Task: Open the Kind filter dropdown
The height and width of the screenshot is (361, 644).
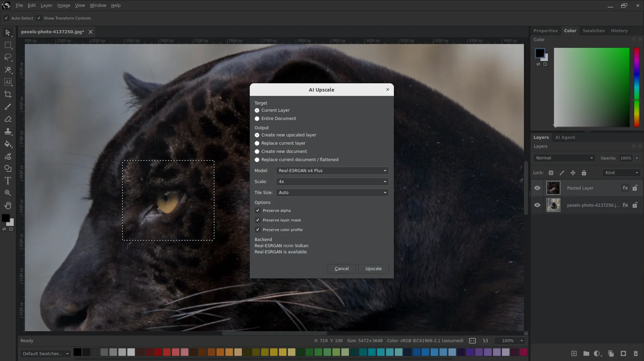Action: tap(621, 173)
